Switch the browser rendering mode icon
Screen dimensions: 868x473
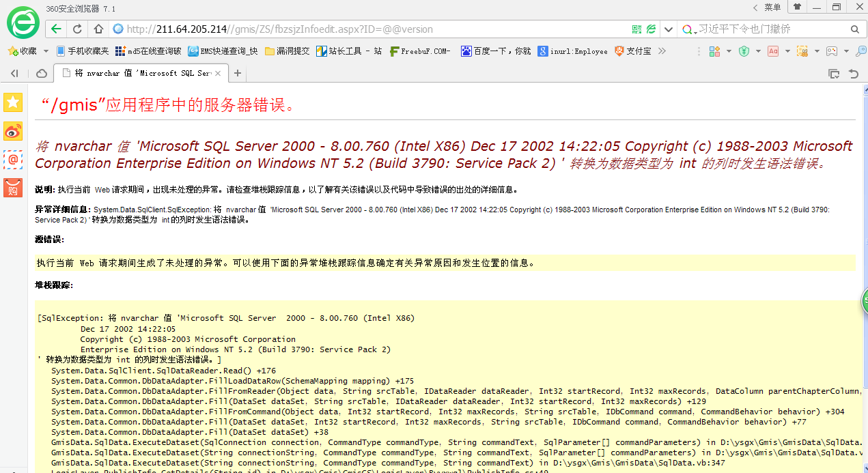point(652,29)
